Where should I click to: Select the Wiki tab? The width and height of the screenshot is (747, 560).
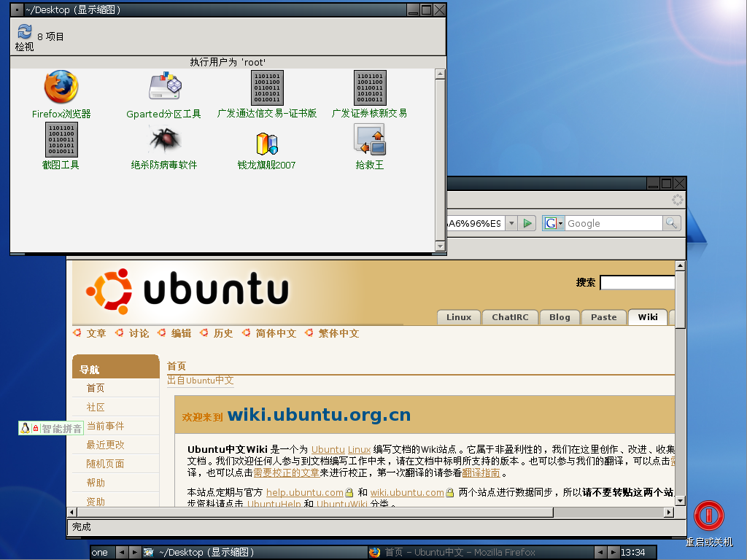pos(648,317)
